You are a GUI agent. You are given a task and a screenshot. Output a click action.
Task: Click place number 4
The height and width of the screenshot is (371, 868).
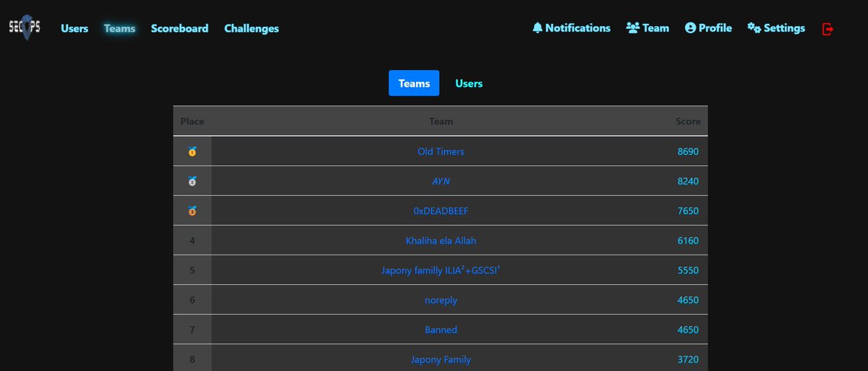192,241
